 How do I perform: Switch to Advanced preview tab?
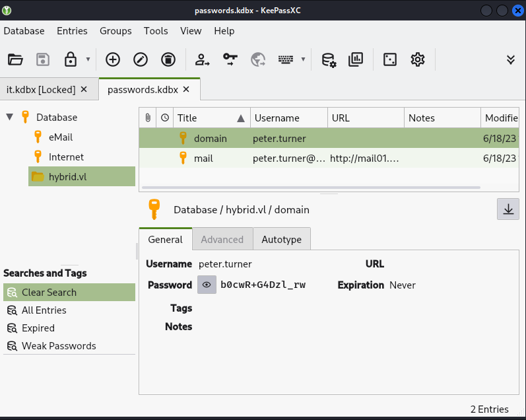pyautogui.click(x=222, y=239)
